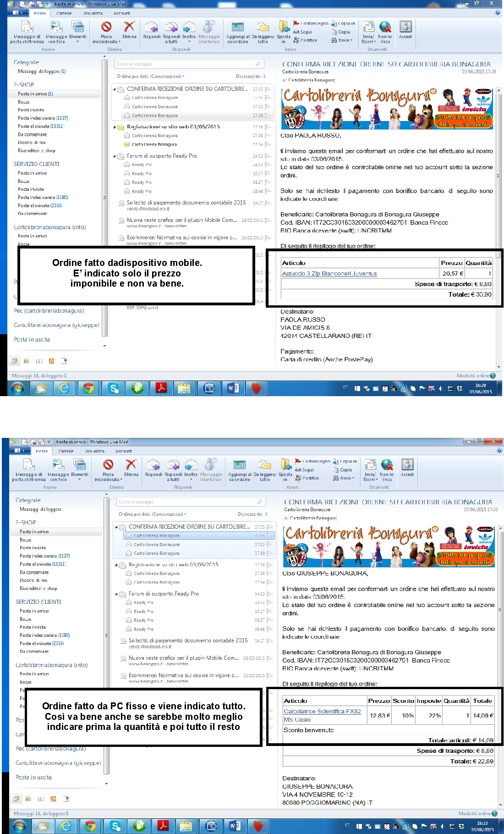Click Internet Explorer icon on the lower taskbar
504x834 pixels.
[x=66, y=826]
